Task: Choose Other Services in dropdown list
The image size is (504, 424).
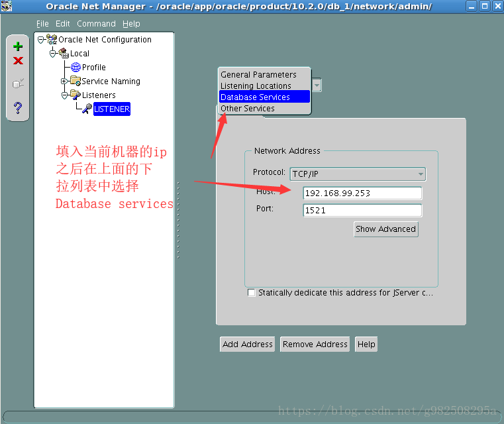Action: tap(264, 109)
